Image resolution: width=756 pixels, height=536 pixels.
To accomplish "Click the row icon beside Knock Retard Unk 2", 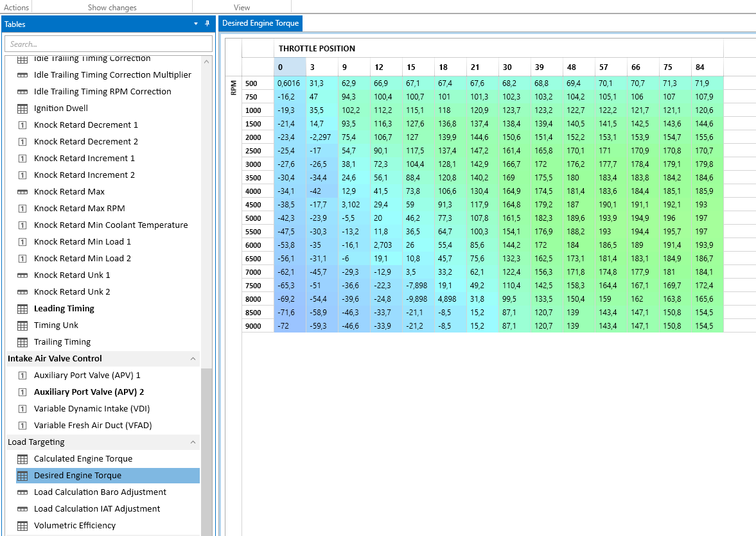I will pyautogui.click(x=22, y=292).
